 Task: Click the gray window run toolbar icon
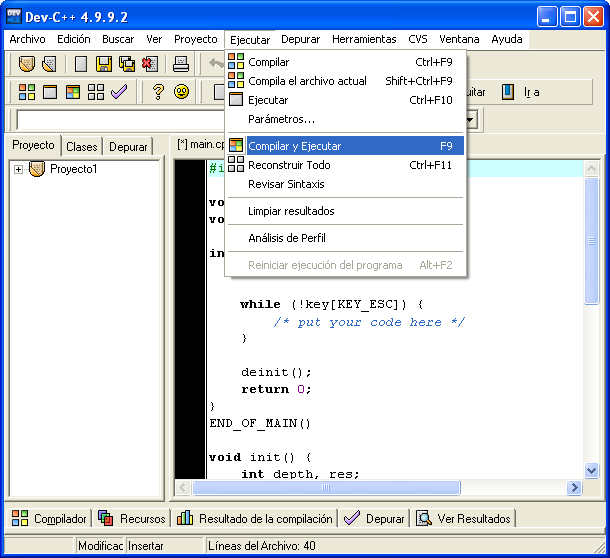pyautogui.click(x=50, y=92)
